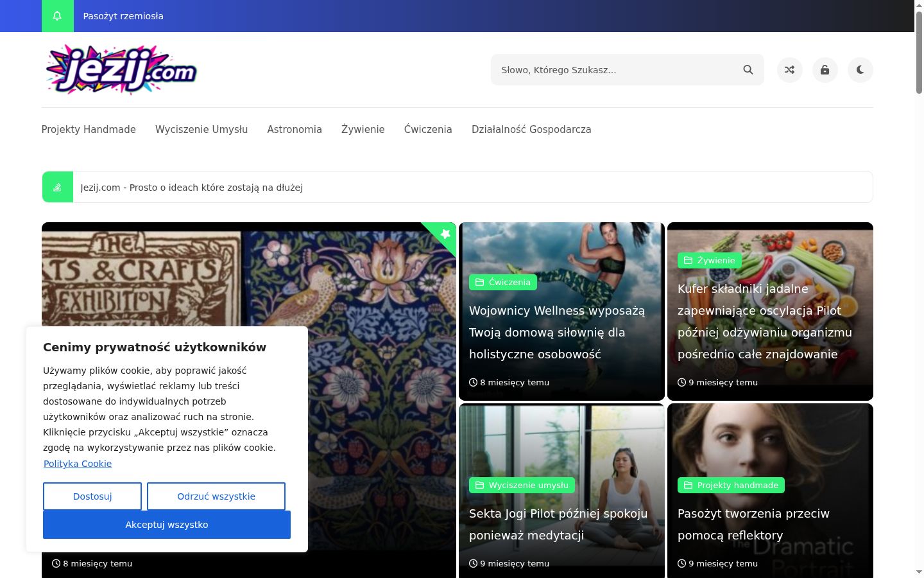This screenshot has height=578, width=924.
Task: Click the search magnifier icon
Action: [x=748, y=70]
